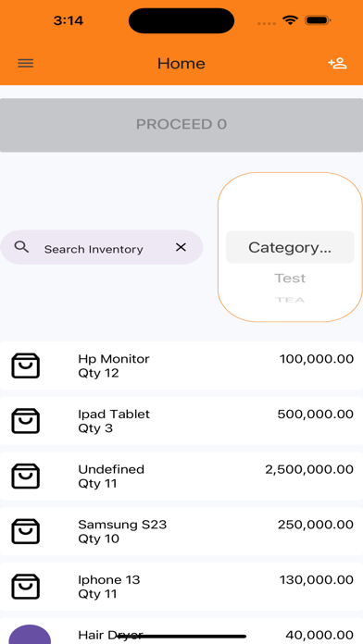Screen dimensions: 363x644
Task: Select the Hp Monitor item name
Action: [114, 359]
